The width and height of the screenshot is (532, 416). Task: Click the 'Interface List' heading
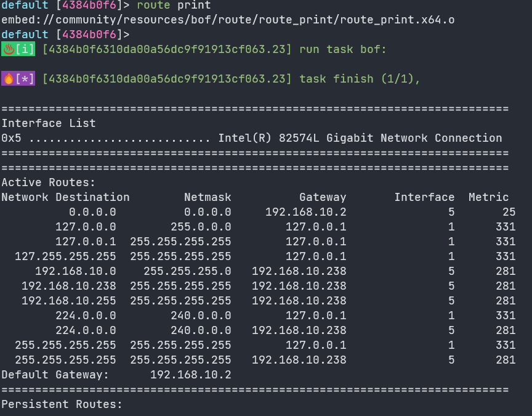pyautogui.click(x=49, y=123)
